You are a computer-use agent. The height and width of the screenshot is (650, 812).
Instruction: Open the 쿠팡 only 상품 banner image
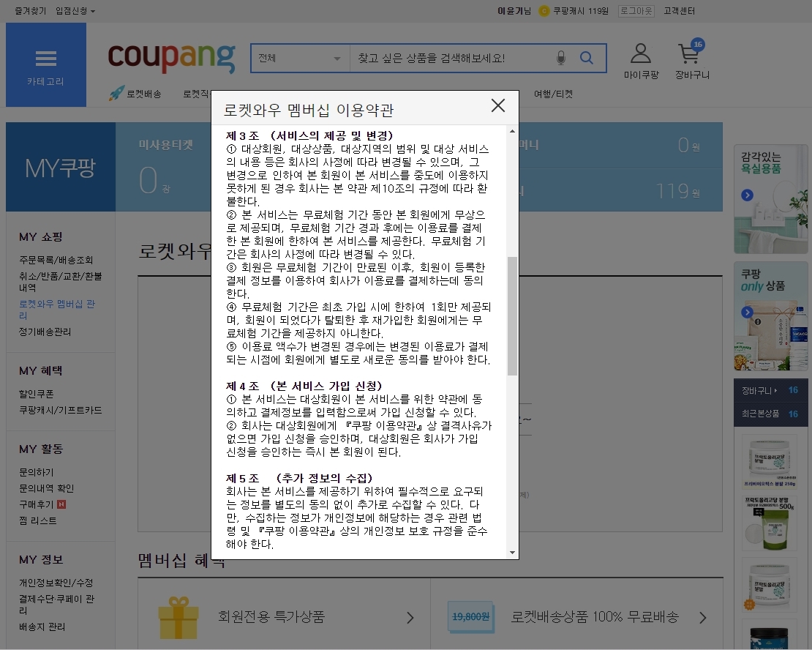coord(771,316)
